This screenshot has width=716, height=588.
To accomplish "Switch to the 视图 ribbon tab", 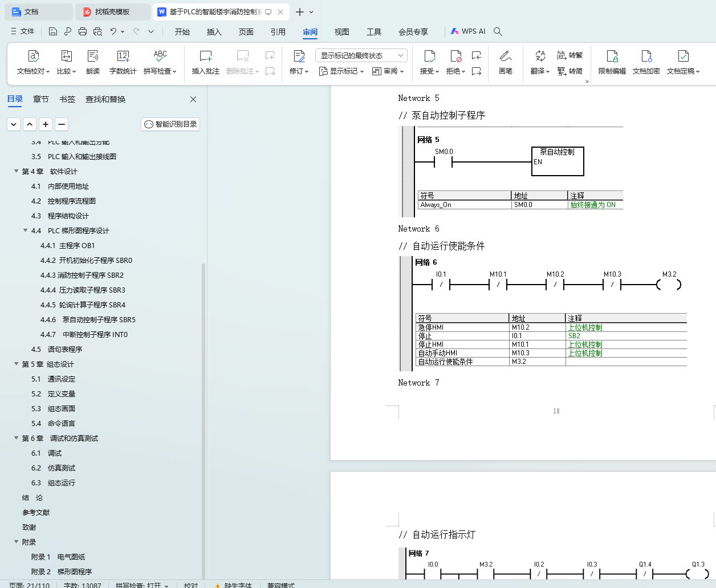I will coord(342,32).
